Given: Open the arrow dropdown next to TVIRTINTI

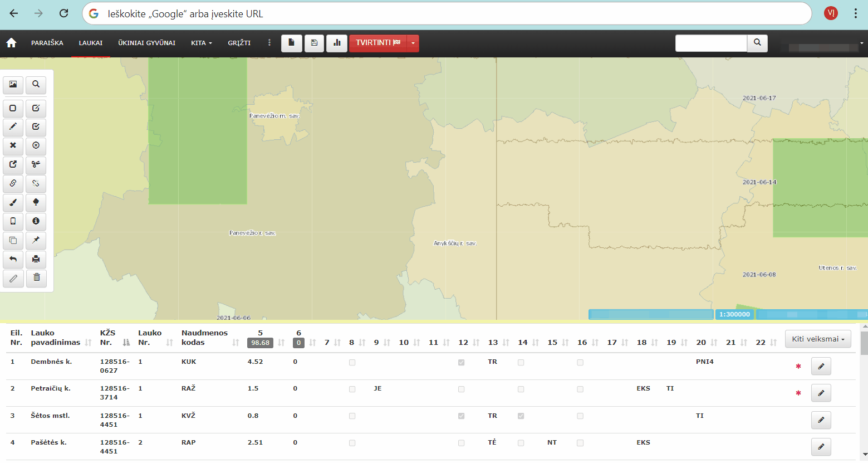Looking at the screenshot, I should [x=413, y=43].
